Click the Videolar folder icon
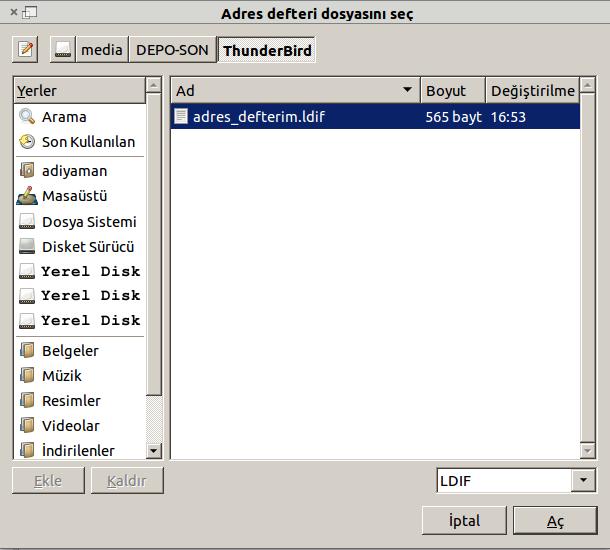Viewport: 610px width, 550px height. (x=27, y=425)
